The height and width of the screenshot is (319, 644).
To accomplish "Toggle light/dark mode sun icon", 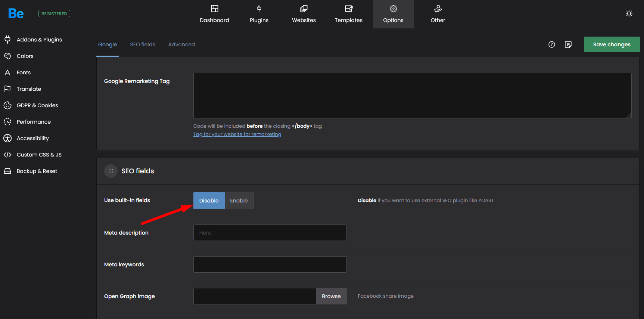I will click(629, 13).
